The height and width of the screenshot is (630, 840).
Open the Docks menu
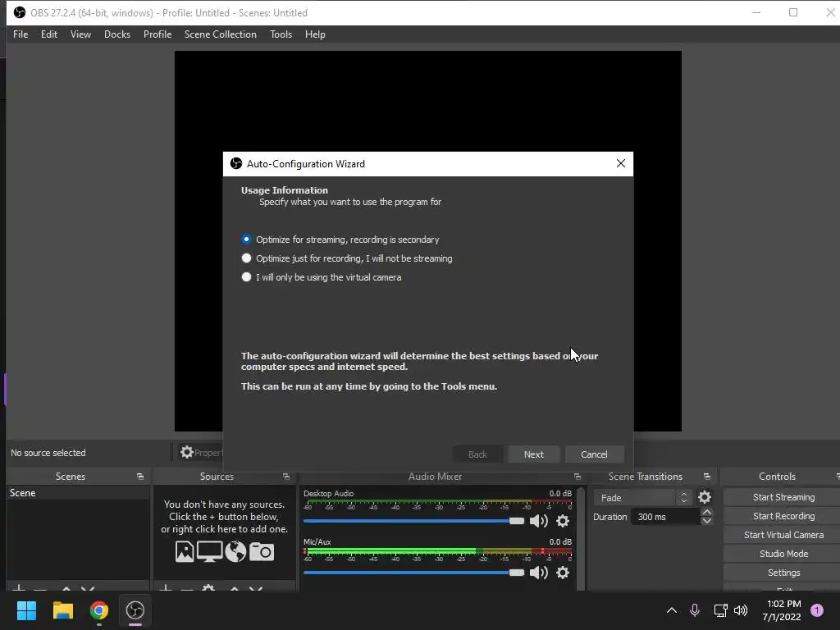point(117,34)
